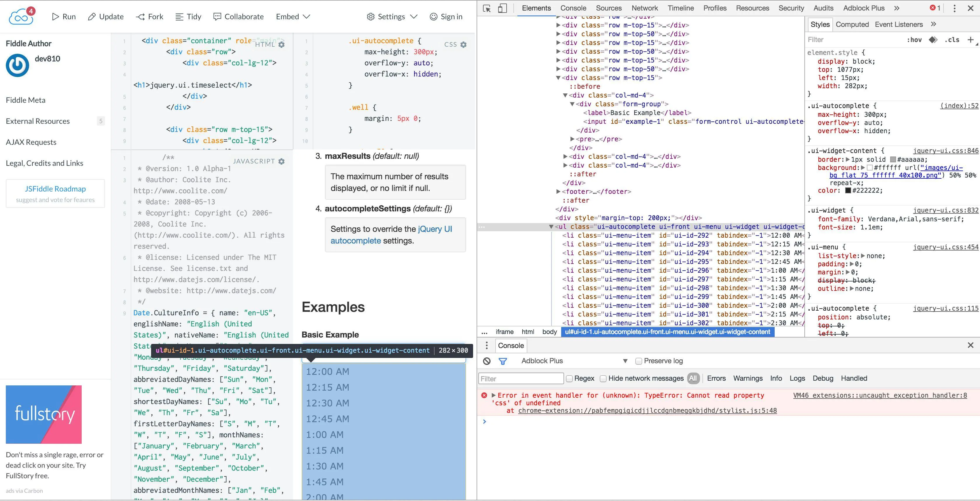Enable the Preserve log checkbox
980x501 pixels.
639,361
